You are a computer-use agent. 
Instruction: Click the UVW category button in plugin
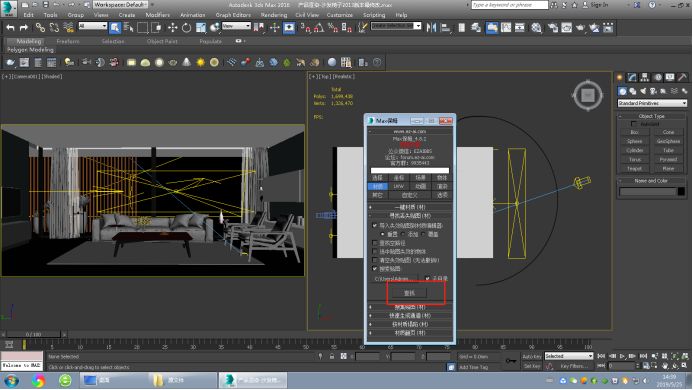pos(399,186)
